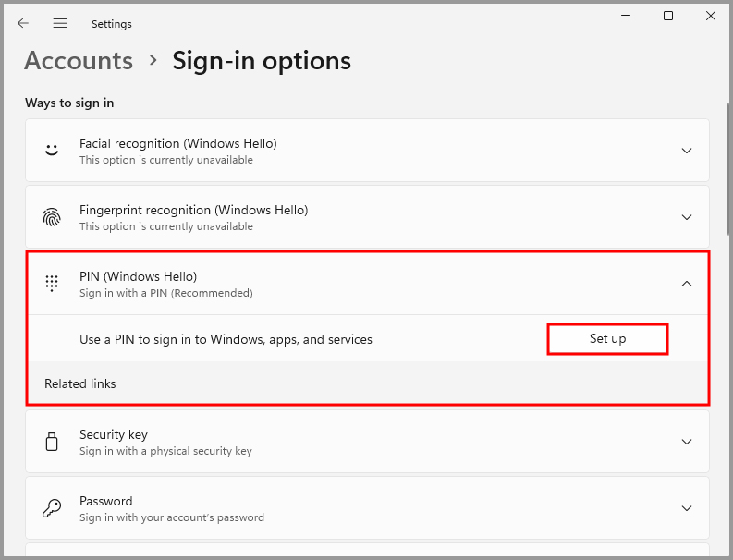Click Sign in with your account's password text
733x560 pixels.
pyautogui.click(x=172, y=517)
